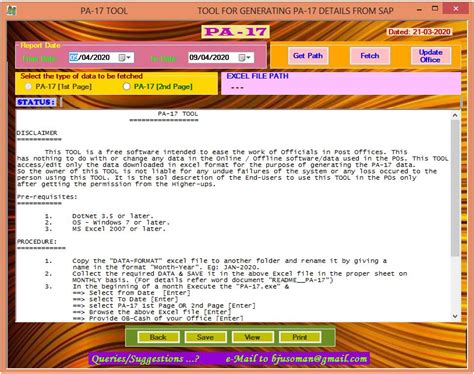Click the "DotNet 3.5 or later" line
The width and height of the screenshot is (474, 374).
(113, 216)
